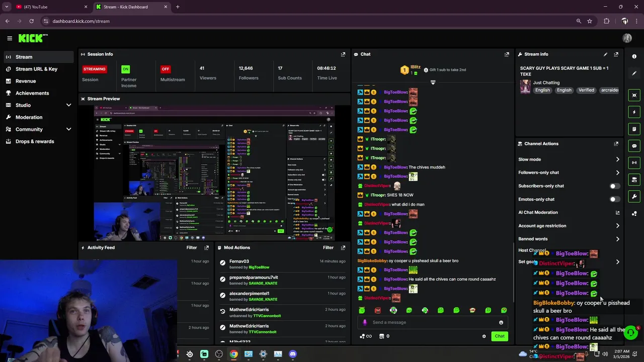644x362 pixels.
Task: Click the microphone icon in chat input
Action: pyautogui.click(x=365, y=322)
